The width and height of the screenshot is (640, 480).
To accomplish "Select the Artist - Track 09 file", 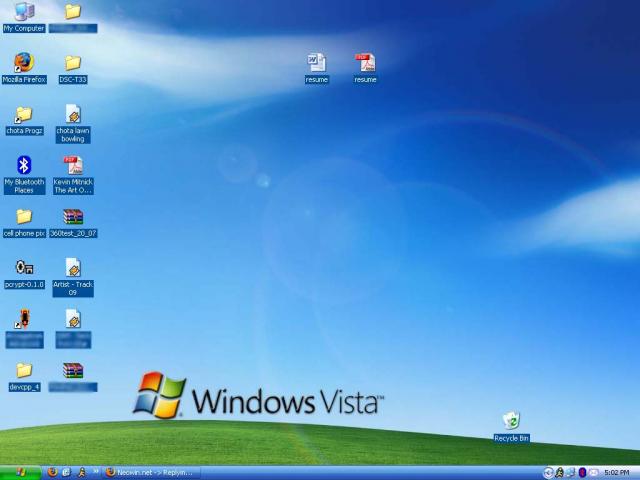I will point(73,277).
